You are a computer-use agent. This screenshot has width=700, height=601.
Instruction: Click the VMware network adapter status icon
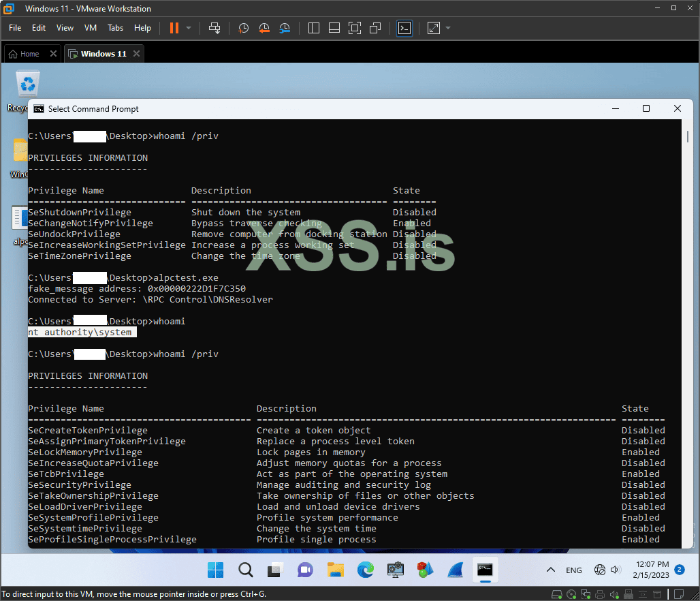coord(586,594)
